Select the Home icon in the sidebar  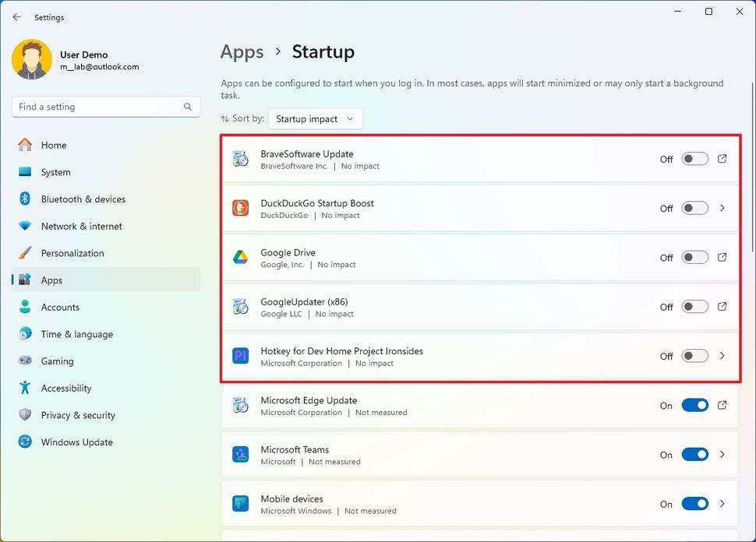pyautogui.click(x=24, y=145)
